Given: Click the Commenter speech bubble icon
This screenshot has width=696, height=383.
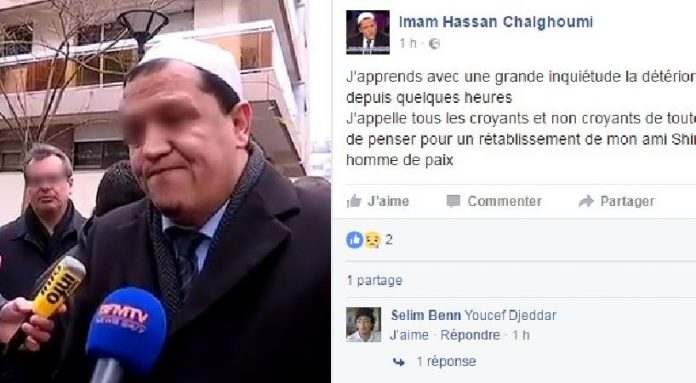Looking at the screenshot, I should (x=453, y=201).
